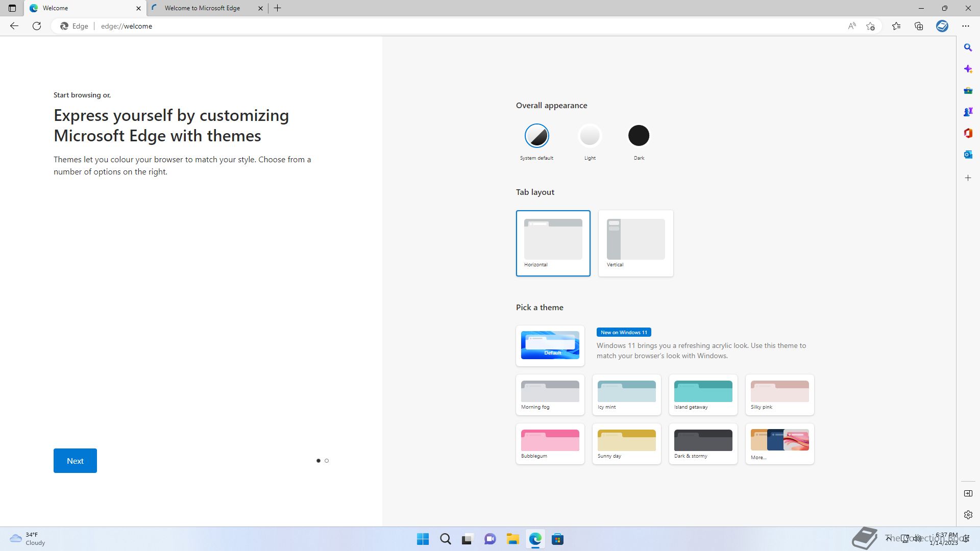Pick the Silky pink theme
This screenshot has height=551, width=980.
click(780, 395)
